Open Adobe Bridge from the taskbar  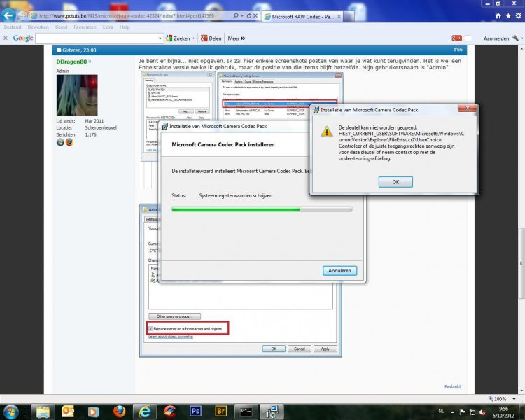coord(222,411)
